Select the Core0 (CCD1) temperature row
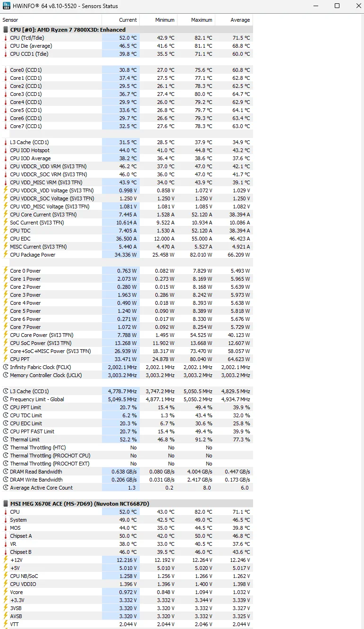This screenshot has width=364, height=629. [127, 70]
